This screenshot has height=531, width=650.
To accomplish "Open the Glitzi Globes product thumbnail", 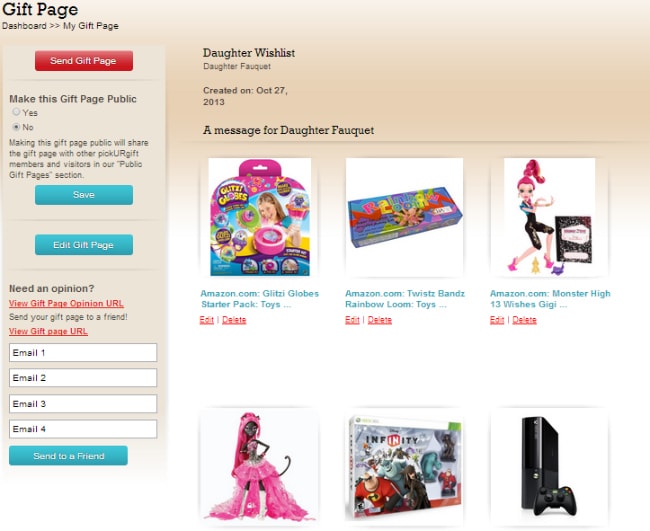I will pos(260,217).
